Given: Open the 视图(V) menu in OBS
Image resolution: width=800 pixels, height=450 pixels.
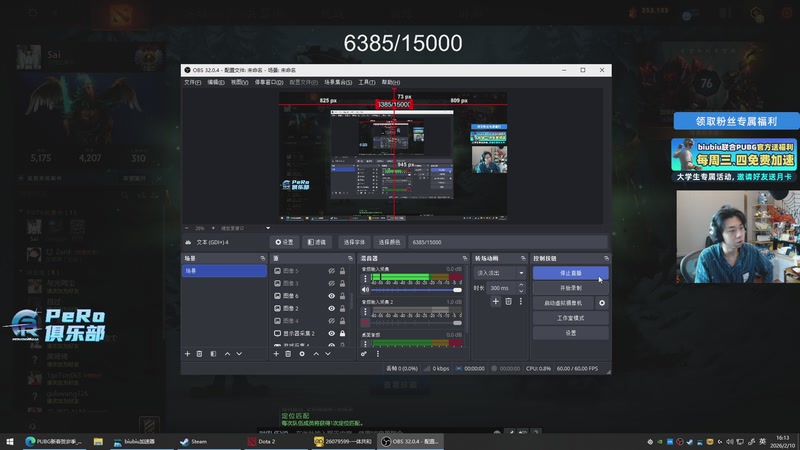Looking at the screenshot, I should tap(239, 82).
